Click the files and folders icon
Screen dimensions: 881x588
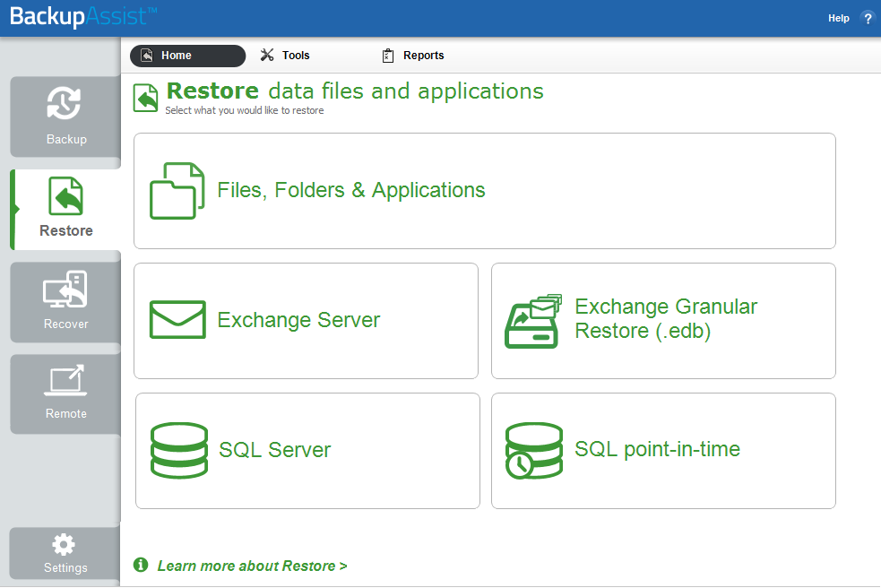pos(177,191)
